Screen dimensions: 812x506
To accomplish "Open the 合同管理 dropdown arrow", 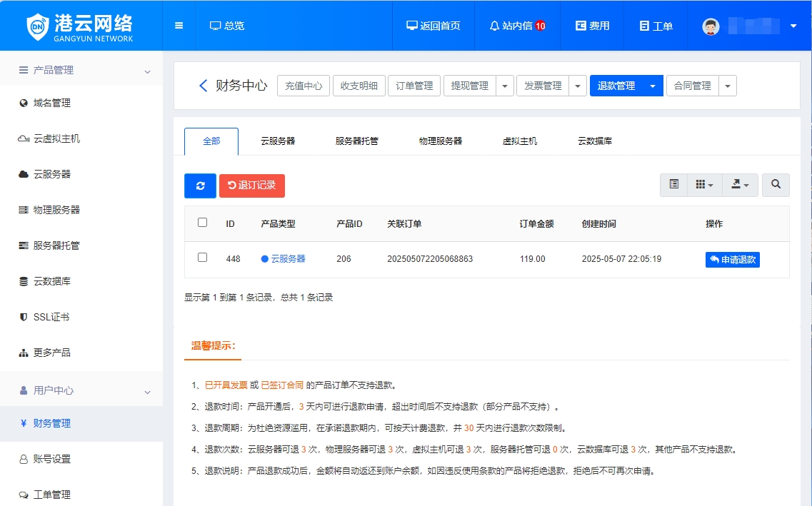I will [727, 85].
